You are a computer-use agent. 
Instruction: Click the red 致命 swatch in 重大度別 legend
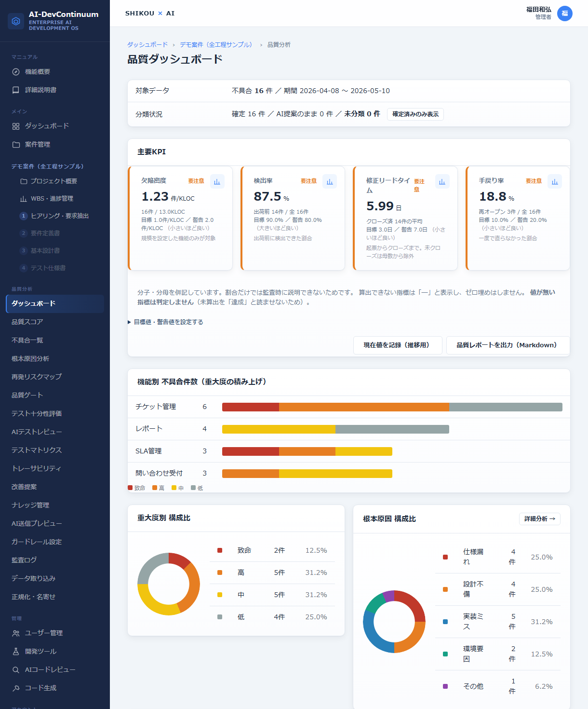click(x=220, y=550)
